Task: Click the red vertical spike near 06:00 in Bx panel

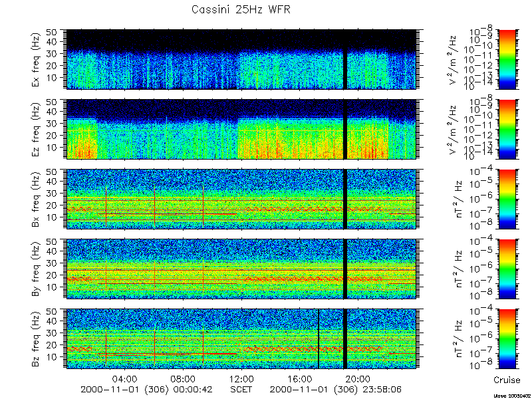Action: [x=154, y=206]
